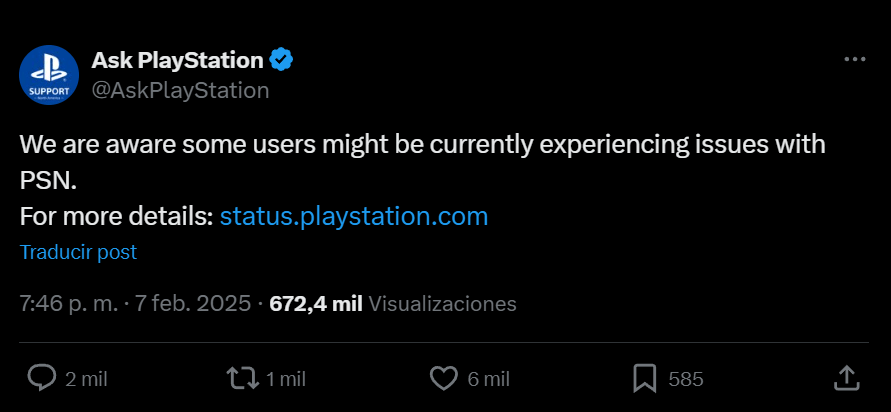Screen dimensions: 891x412
Task: Open the share upload-arrow menu
Action: tap(846, 378)
